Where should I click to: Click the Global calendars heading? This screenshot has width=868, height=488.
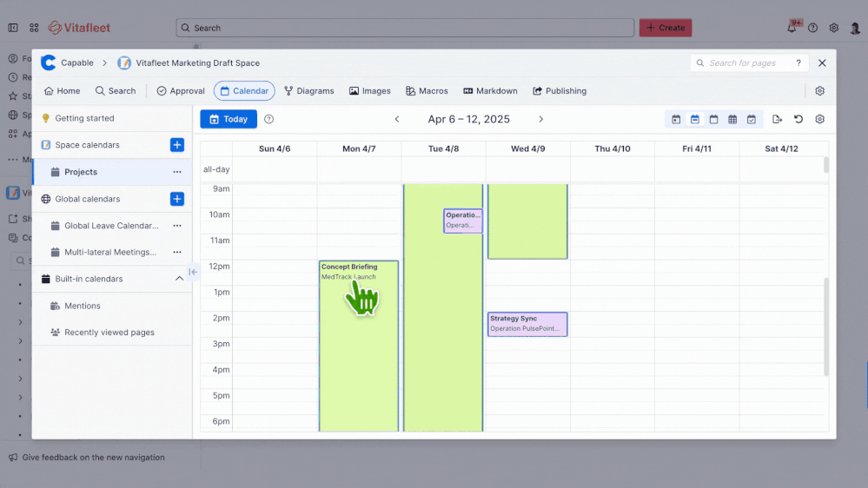[x=88, y=199]
